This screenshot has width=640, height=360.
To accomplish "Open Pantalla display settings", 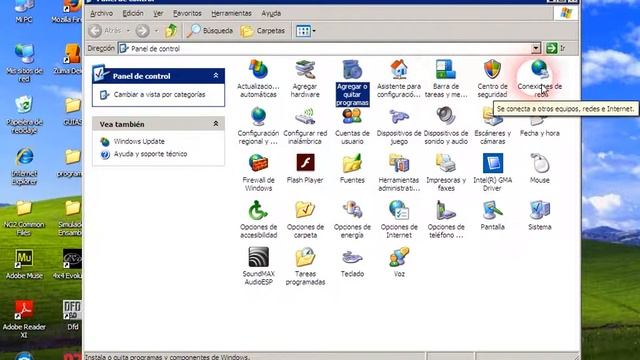I will point(492,216).
